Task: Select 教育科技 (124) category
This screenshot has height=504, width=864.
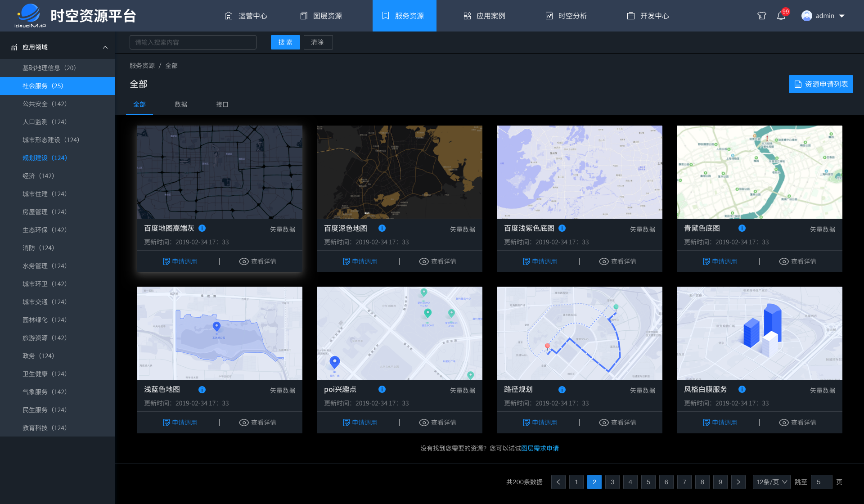Action: tap(58, 428)
